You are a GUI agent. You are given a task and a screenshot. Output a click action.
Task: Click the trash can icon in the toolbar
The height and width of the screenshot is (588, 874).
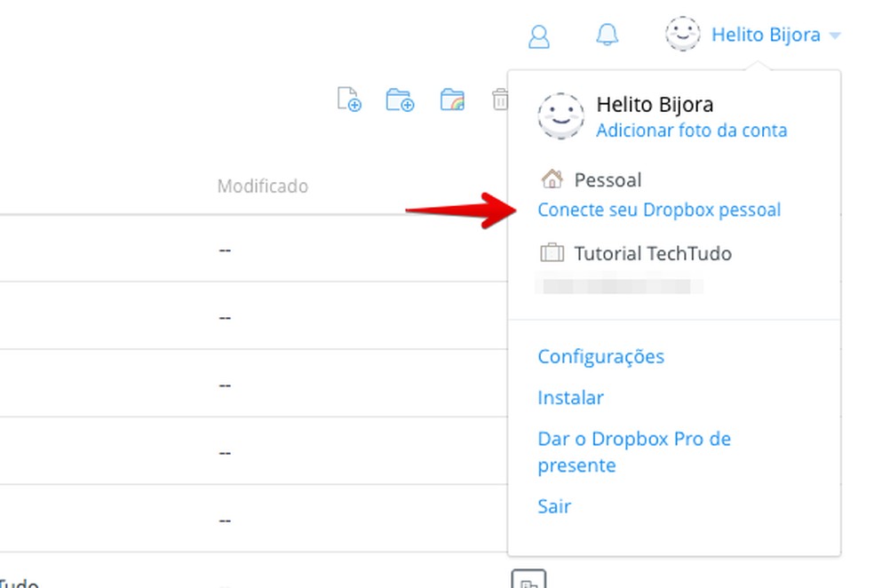click(500, 99)
